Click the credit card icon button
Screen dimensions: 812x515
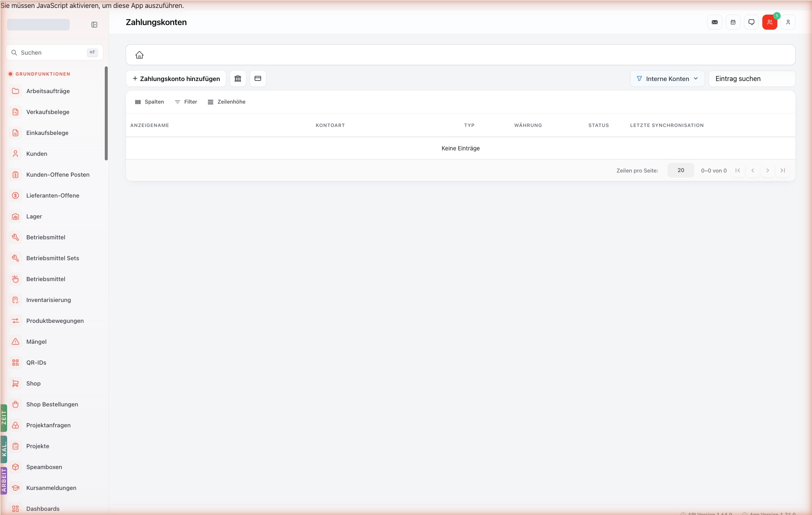tap(258, 79)
